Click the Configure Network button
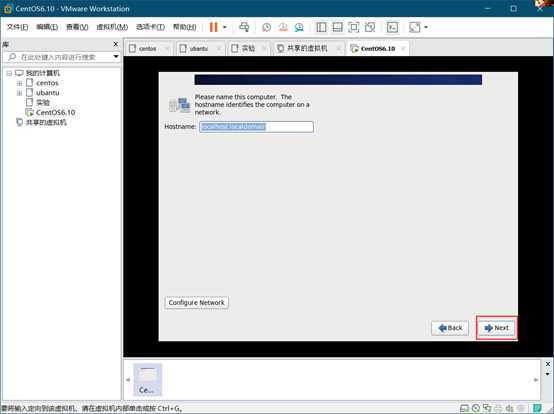The height and width of the screenshot is (414, 554). pyautogui.click(x=196, y=303)
